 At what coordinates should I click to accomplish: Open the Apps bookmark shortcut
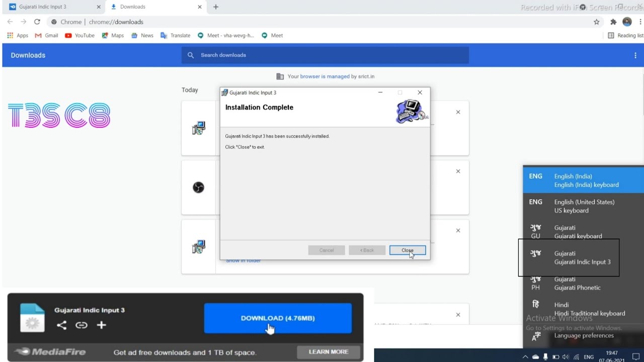18,35
